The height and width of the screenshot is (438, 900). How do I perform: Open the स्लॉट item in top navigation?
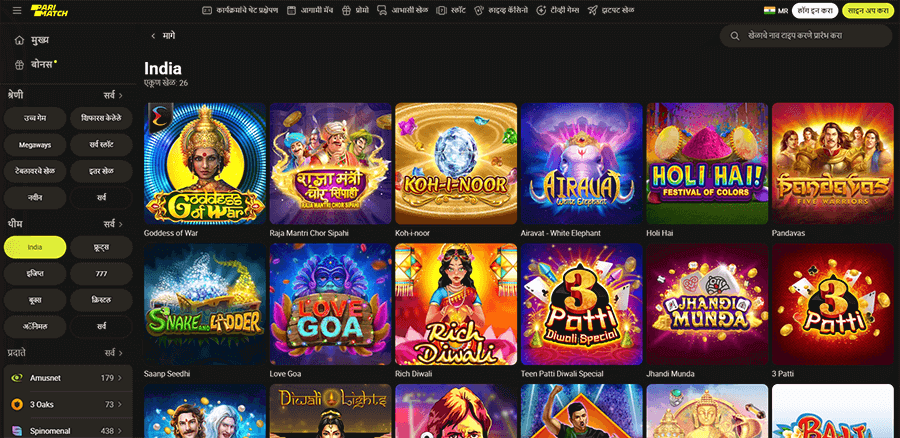point(451,10)
